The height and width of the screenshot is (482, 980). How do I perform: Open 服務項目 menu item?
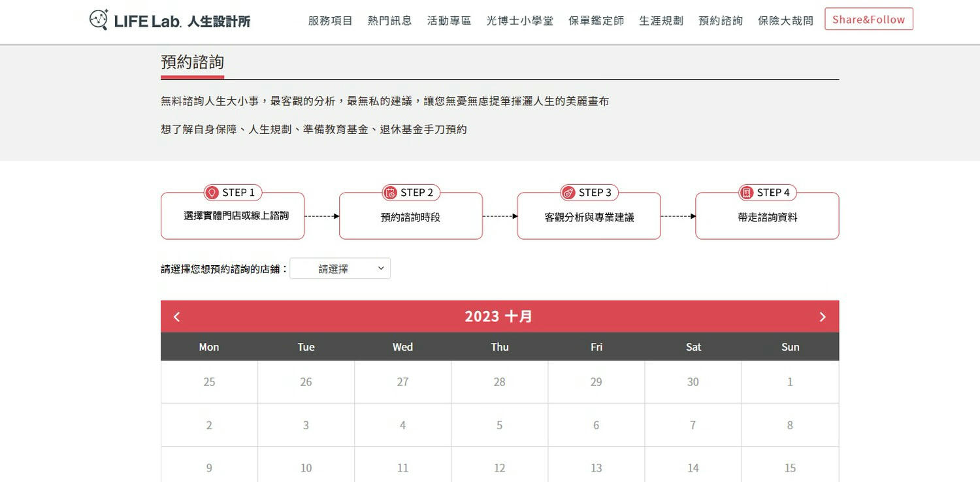tap(331, 20)
